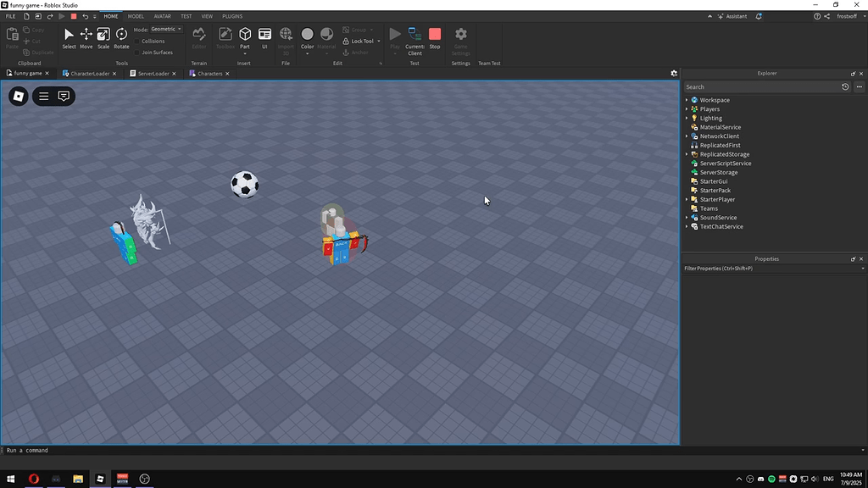Start Team Test
868x488 pixels.
click(489, 38)
